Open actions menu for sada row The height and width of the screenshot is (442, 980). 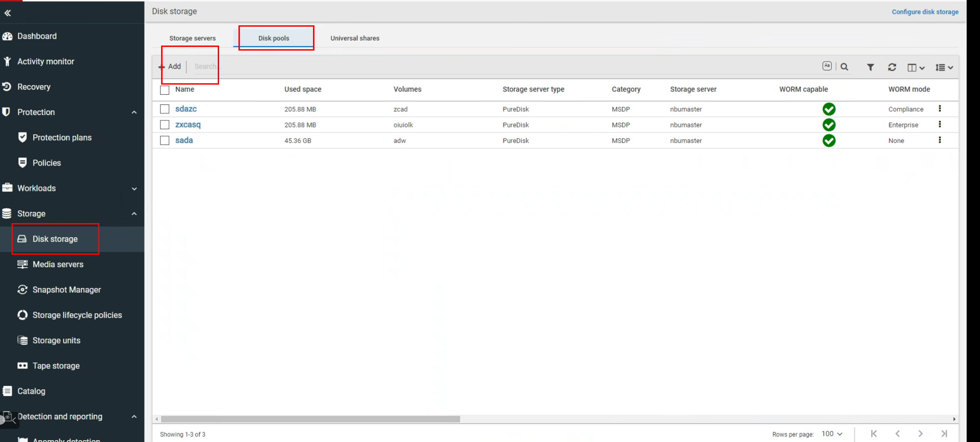[939, 140]
